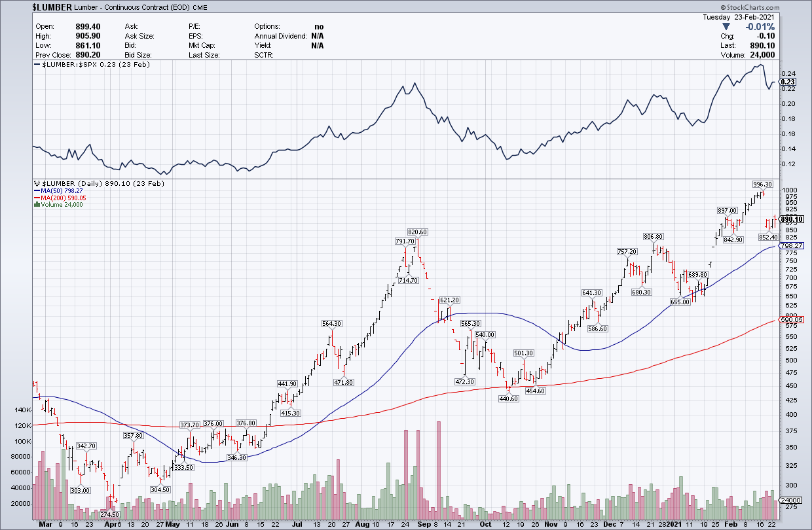Click the 441.90 price label

tap(287, 383)
